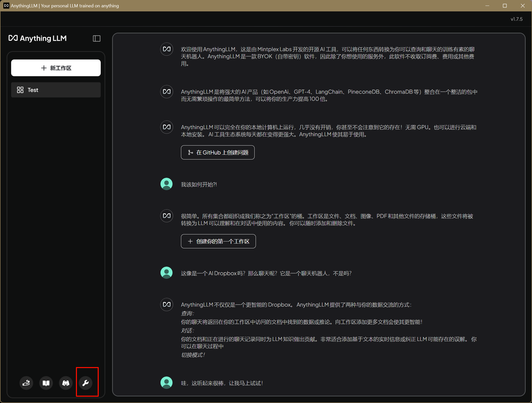Click the bot avatar beside the OpenAi, GPT-4 message
This screenshot has width=532, height=403.
(x=167, y=92)
